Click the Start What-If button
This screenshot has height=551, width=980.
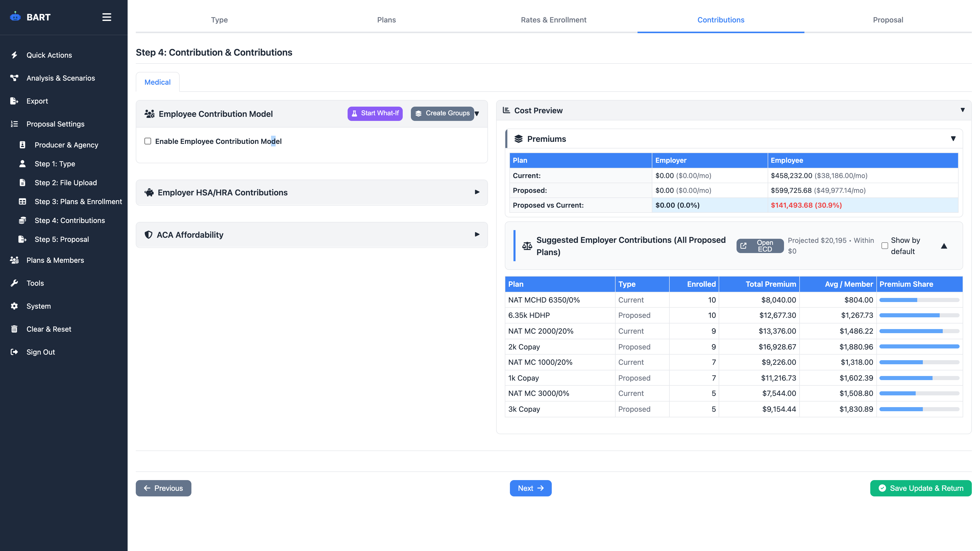tap(375, 113)
